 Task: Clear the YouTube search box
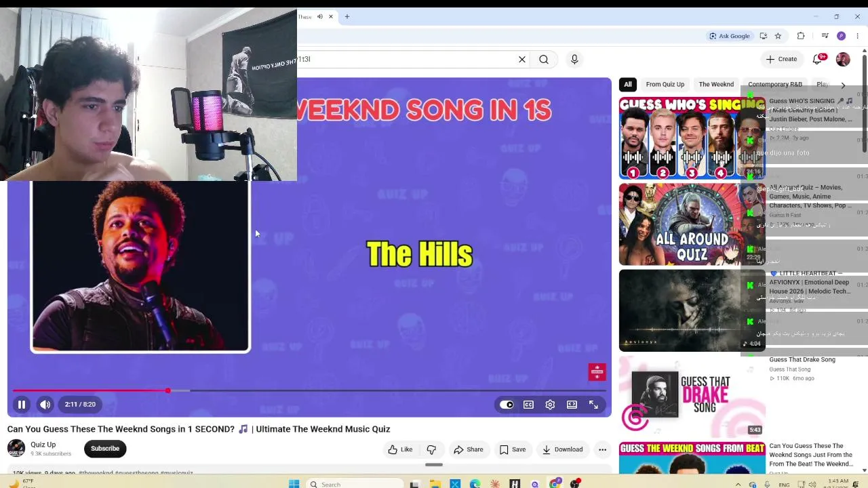click(x=522, y=60)
